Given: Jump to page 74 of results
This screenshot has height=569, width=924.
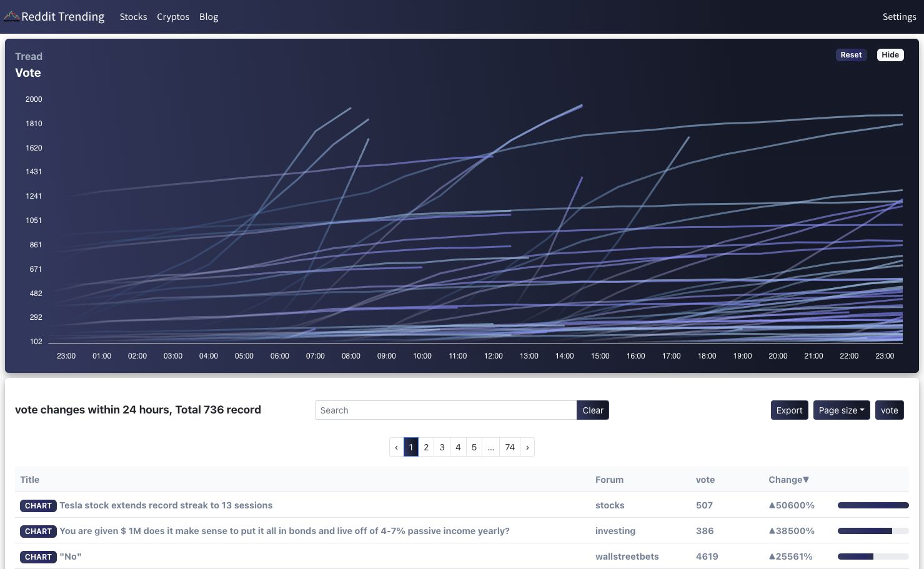Looking at the screenshot, I should click(510, 447).
